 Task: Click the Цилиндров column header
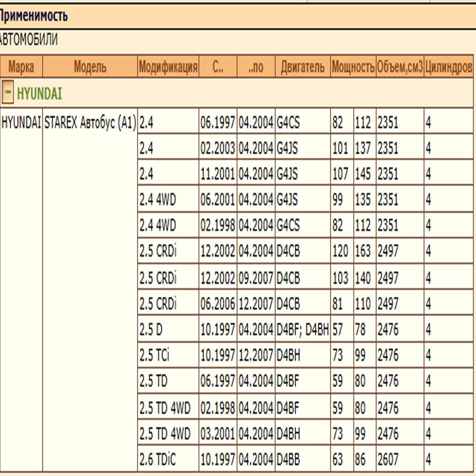pos(449,66)
